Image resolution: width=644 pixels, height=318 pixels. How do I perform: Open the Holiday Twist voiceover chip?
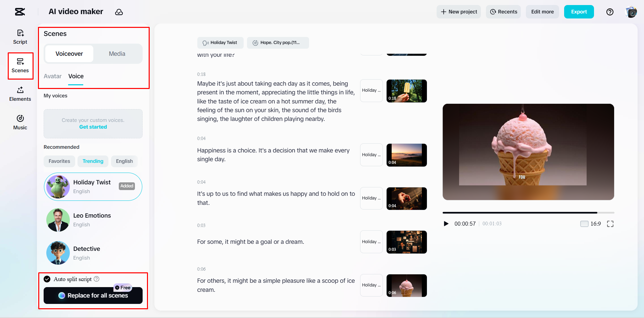[x=220, y=43]
